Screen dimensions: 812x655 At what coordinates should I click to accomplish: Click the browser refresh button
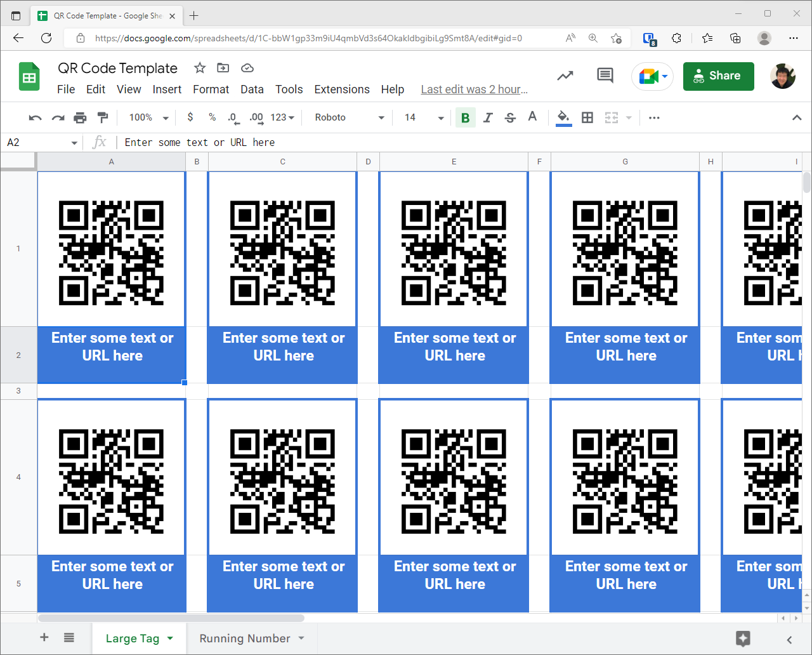[46, 38]
